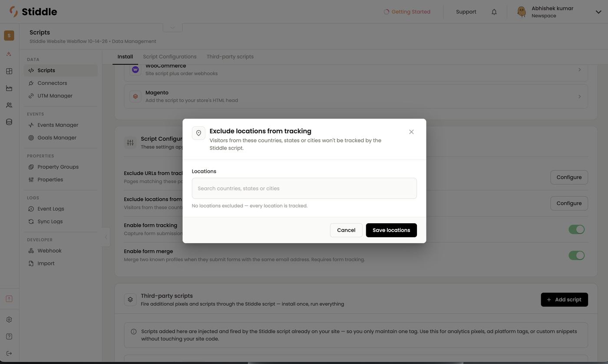Open Webhook in the Developer section
Image resolution: width=608 pixels, height=364 pixels.
[x=61, y=251]
